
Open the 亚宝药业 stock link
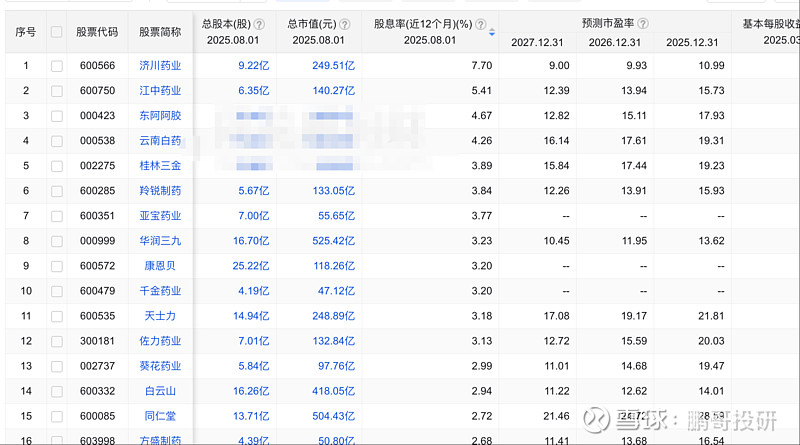coord(160,215)
